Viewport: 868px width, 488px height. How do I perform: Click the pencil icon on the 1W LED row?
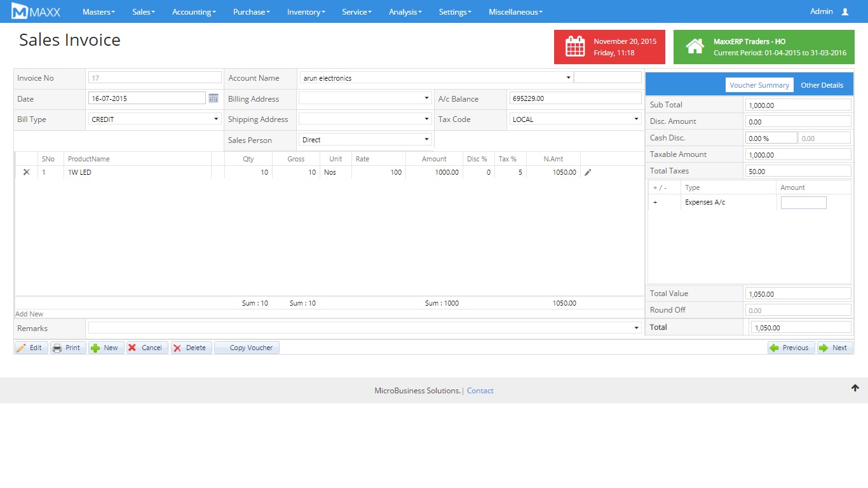click(588, 172)
